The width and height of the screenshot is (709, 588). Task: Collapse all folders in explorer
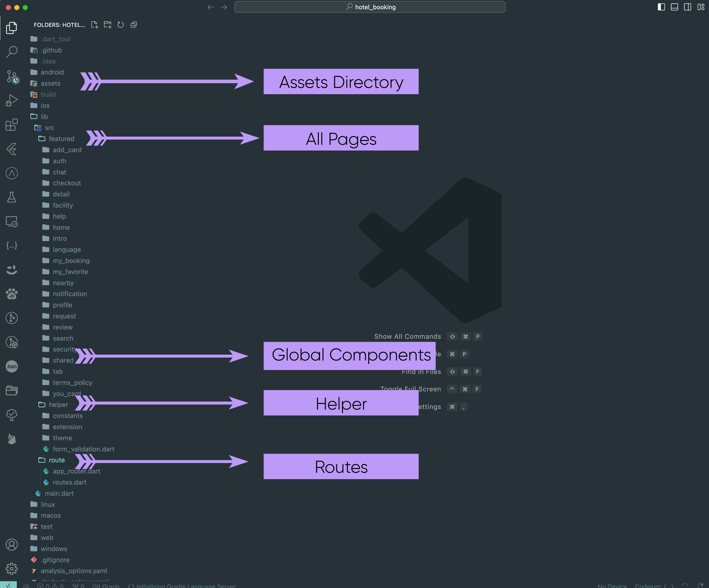pos(134,25)
